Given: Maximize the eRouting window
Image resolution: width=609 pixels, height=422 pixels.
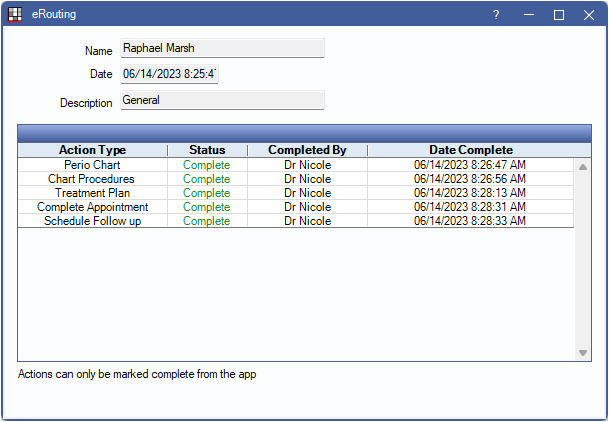Looking at the screenshot, I should point(559,15).
